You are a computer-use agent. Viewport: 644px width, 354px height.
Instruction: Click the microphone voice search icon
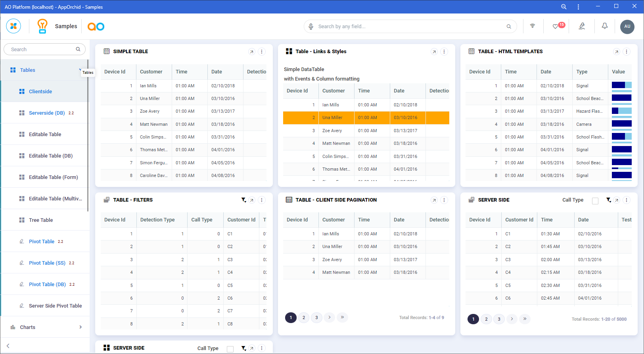(311, 27)
